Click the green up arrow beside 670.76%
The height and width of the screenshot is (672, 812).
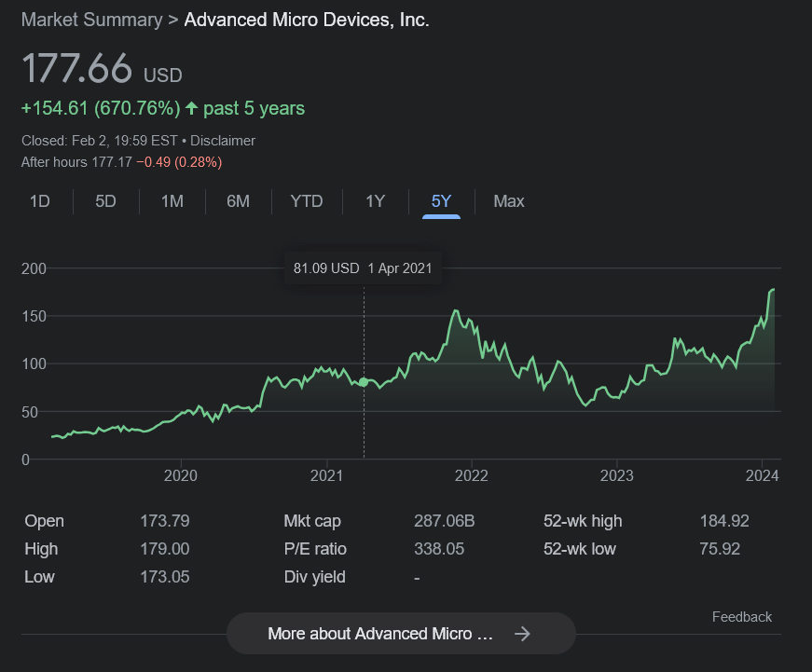coord(192,108)
